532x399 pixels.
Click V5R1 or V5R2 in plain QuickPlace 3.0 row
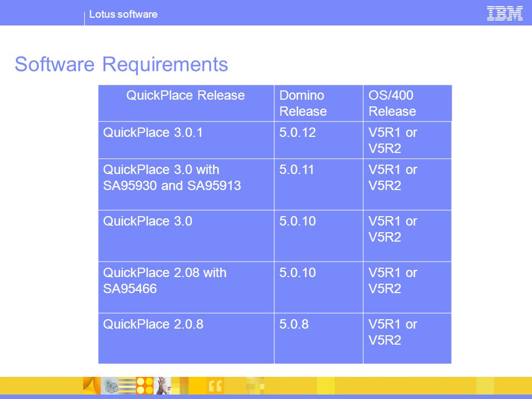pyautogui.click(x=407, y=236)
